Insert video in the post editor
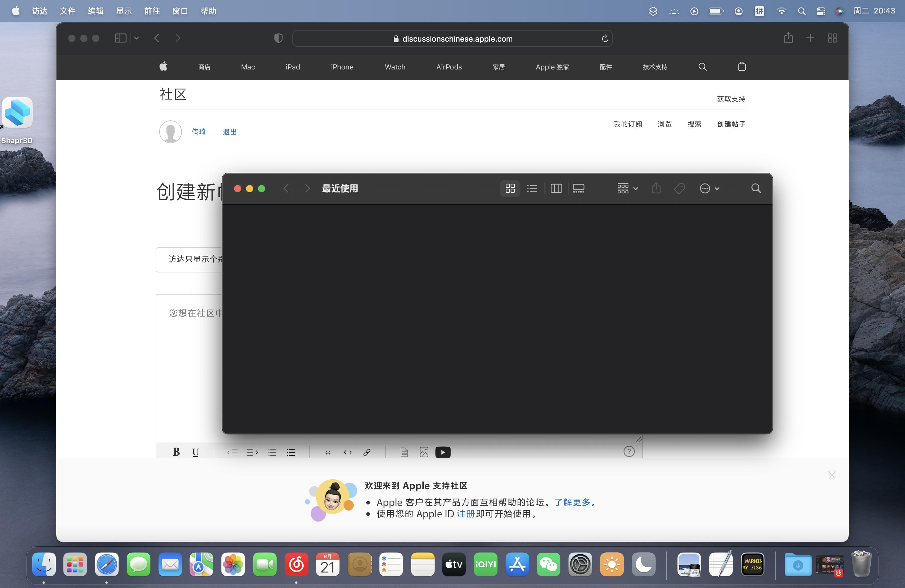This screenshot has height=588, width=905. click(443, 452)
